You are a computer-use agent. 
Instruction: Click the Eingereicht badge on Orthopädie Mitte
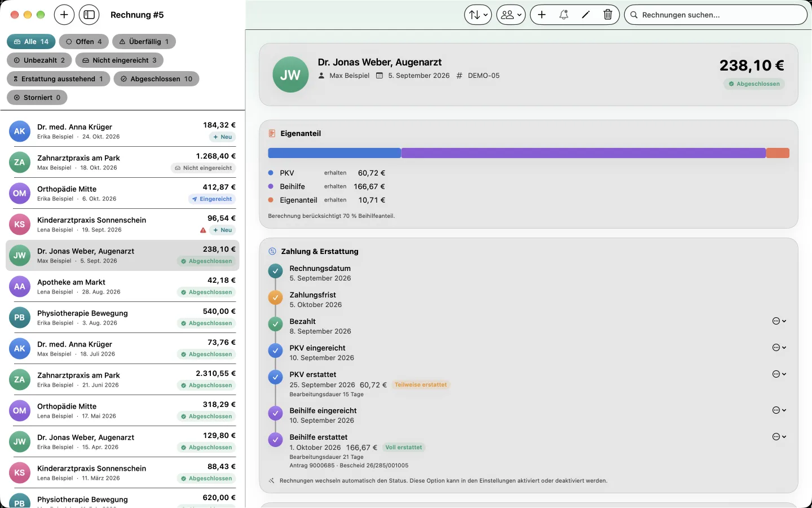[x=212, y=199]
